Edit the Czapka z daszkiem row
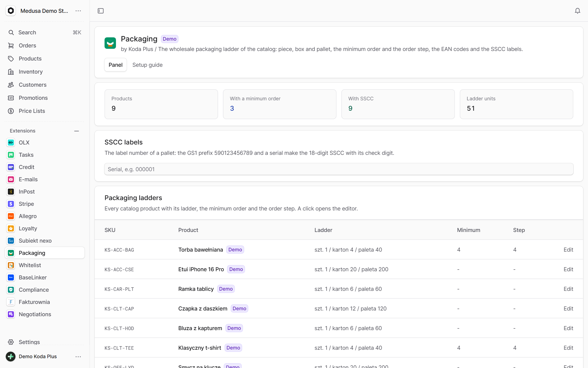The width and height of the screenshot is (588, 368). 568,309
